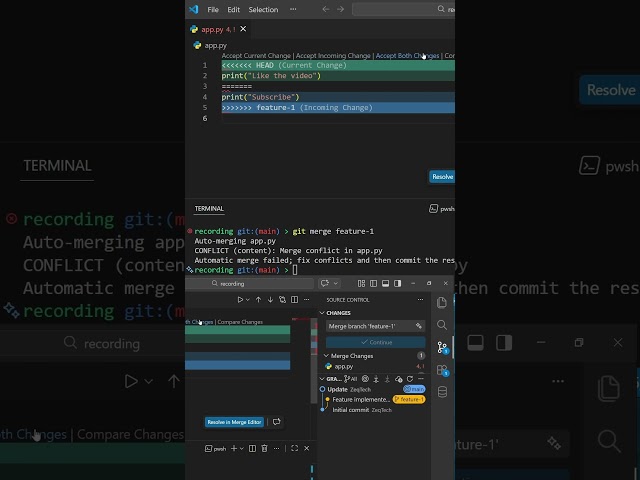Open editor toolbar more actions beside split icon
The height and width of the screenshot is (480, 640).
point(307,300)
